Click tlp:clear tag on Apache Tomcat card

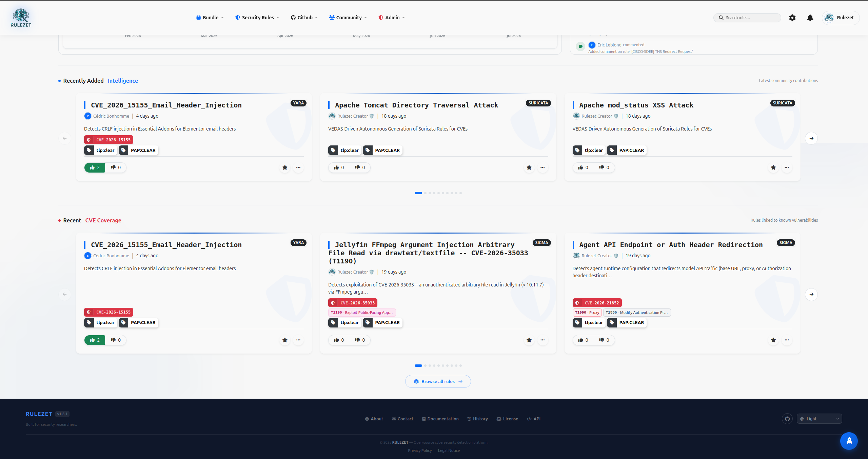344,150
